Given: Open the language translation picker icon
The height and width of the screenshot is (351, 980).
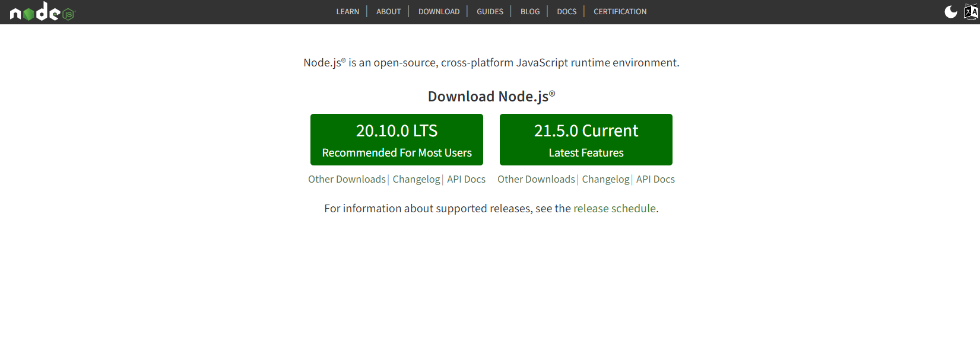Looking at the screenshot, I should (971, 12).
